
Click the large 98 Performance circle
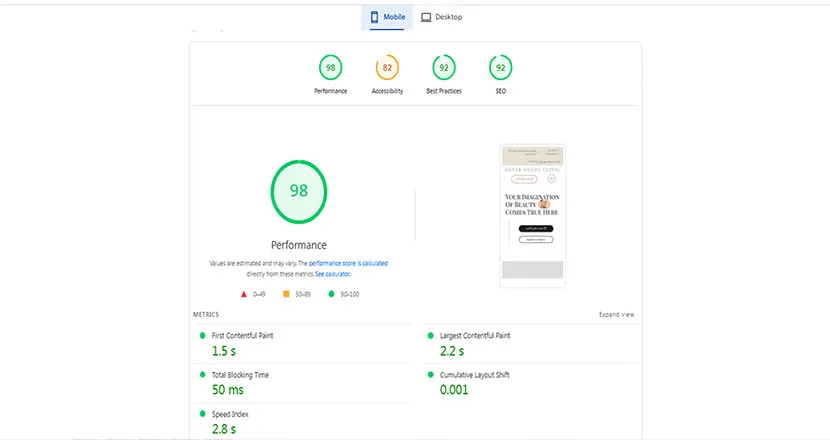click(x=298, y=190)
